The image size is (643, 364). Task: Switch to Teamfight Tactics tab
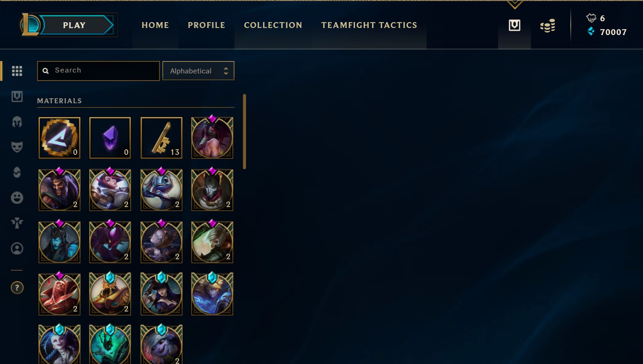point(369,25)
